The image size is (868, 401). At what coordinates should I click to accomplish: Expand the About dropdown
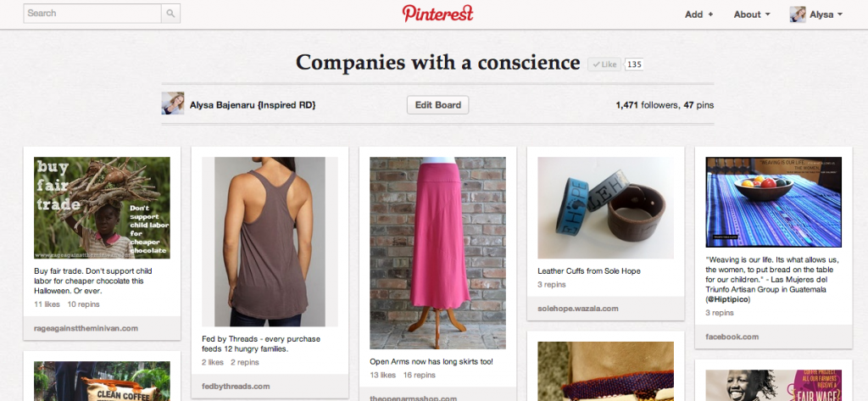[x=752, y=14]
